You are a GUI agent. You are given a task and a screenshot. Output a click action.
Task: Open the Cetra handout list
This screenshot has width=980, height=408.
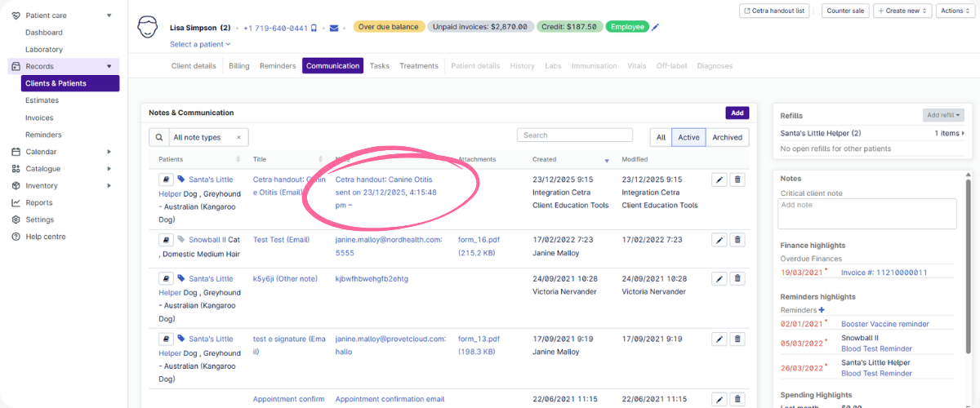[x=773, y=11]
